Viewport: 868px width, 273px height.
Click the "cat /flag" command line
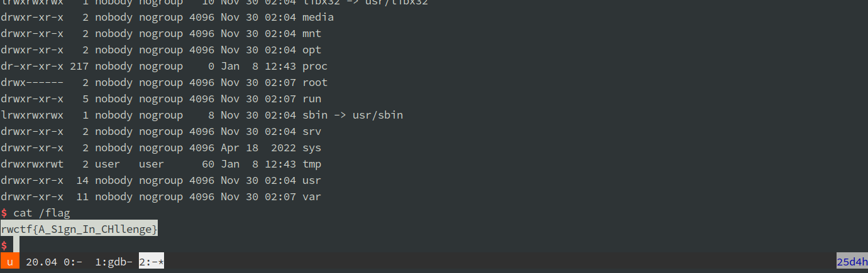(41, 213)
